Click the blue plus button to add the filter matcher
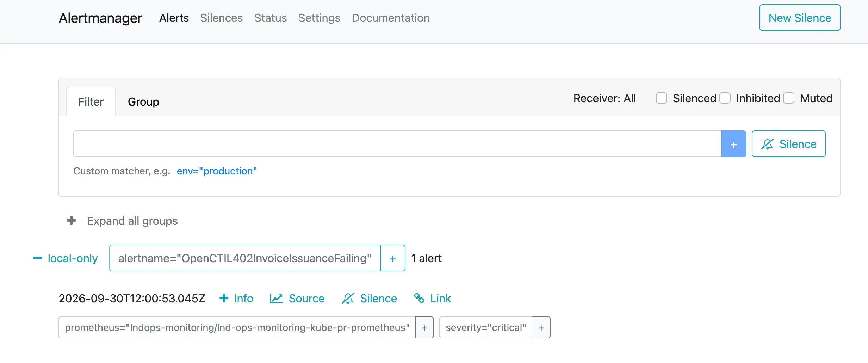 (x=733, y=144)
